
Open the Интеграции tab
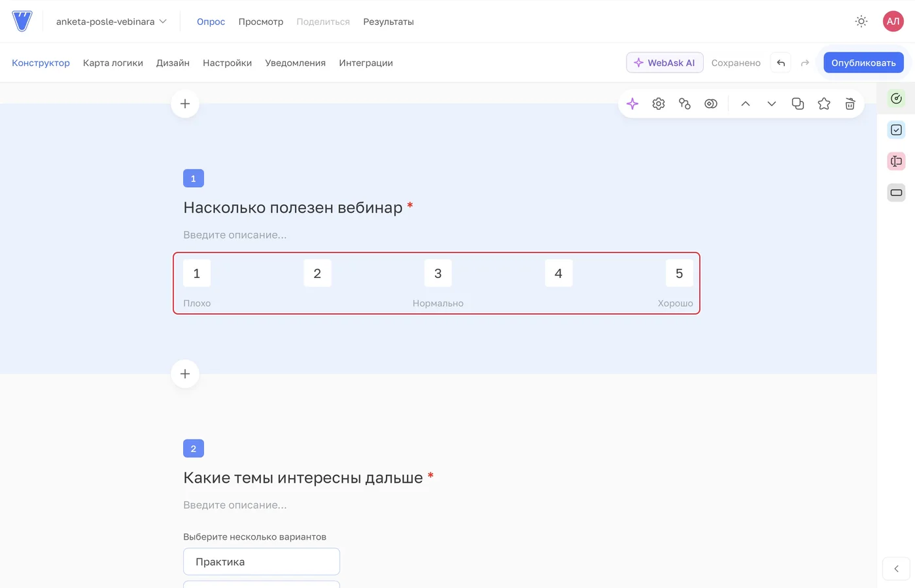pyautogui.click(x=366, y=63)
